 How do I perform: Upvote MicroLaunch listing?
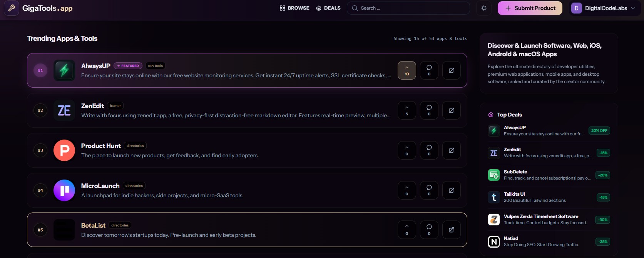tap(407, 190)
